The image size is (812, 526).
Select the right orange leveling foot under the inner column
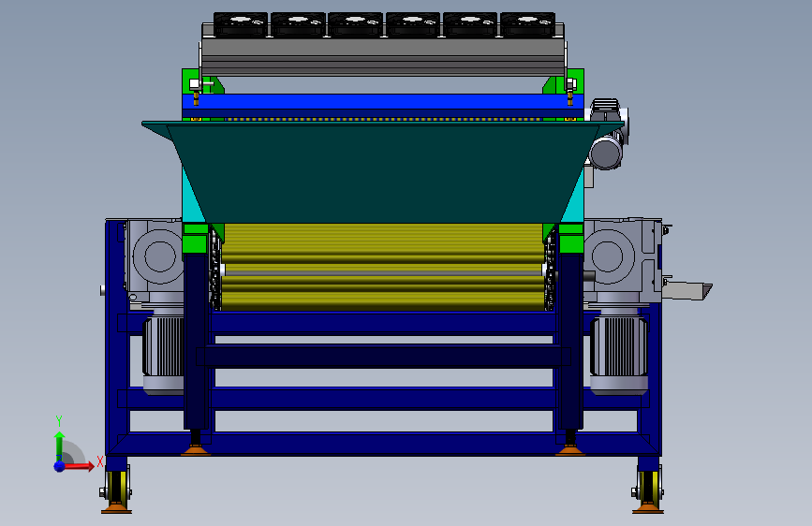click(569, 451)
